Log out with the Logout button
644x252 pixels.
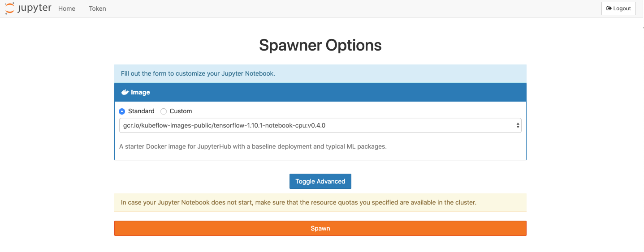[618, 9]
